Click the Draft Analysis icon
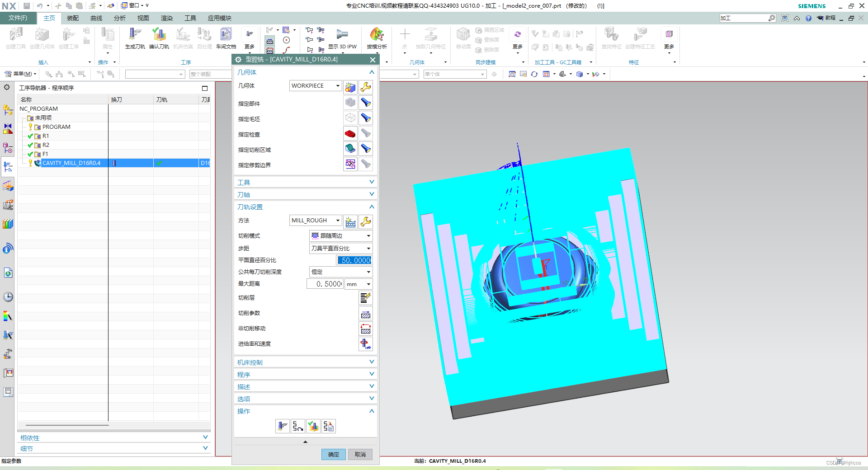This screenshot has width=868, height=470. (377, 38)
